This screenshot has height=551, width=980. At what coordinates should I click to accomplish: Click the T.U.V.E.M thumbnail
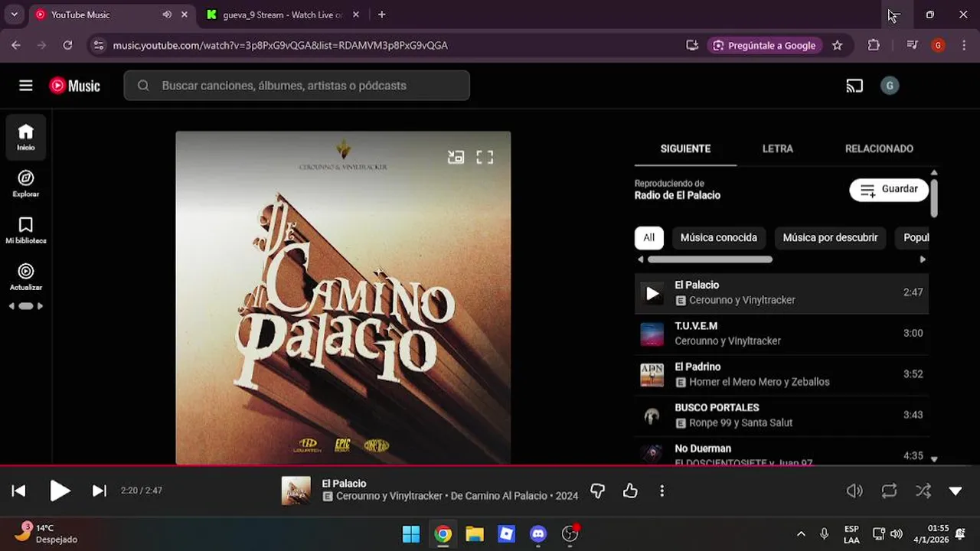[652, 334]
